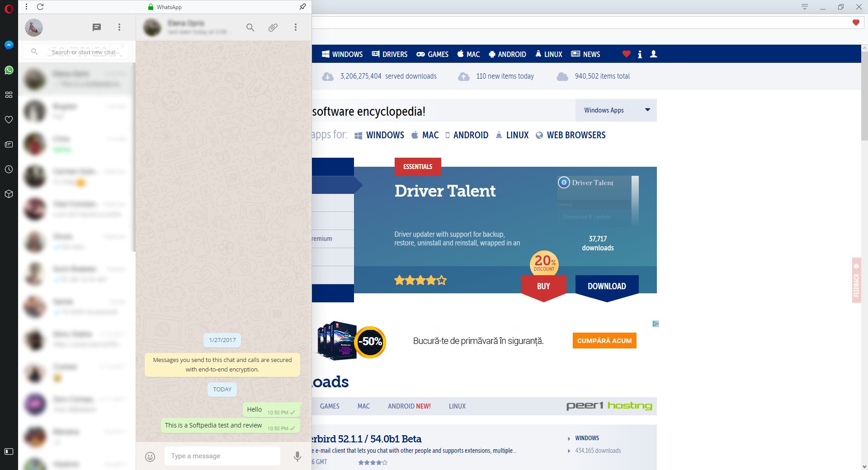Viewport: 868px width, 470px height.
Task: Click the AdChoices icon on the banner
Action: [656, 324]
